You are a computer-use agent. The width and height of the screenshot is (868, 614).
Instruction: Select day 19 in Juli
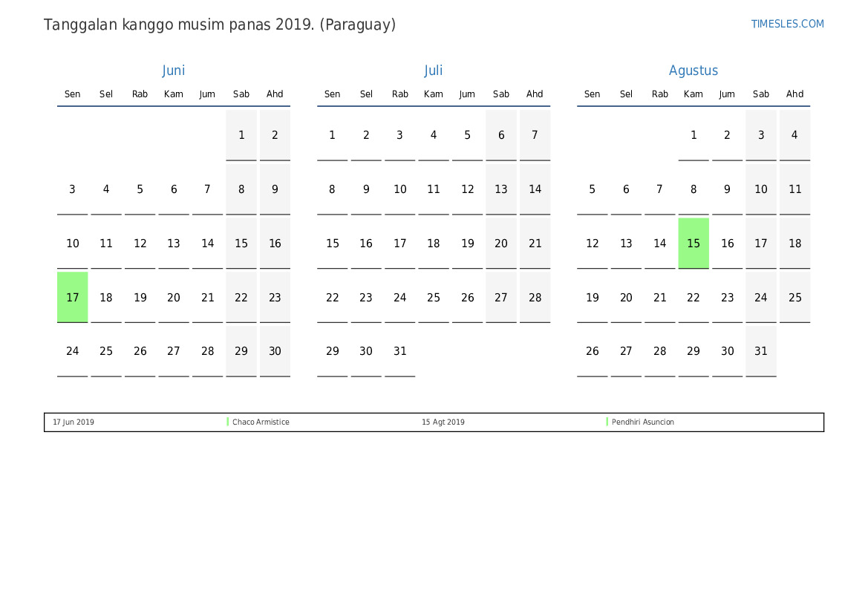click(467, 243)
